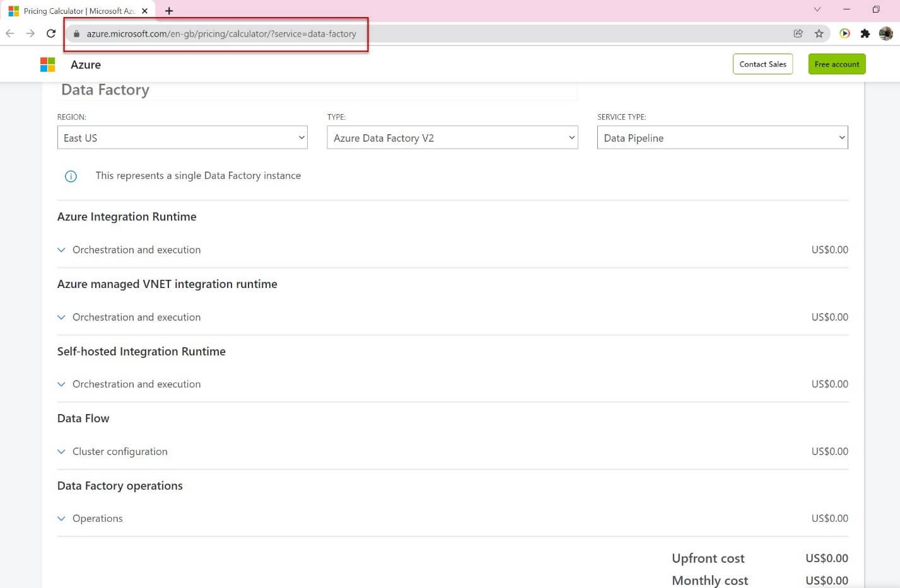The height and width of the screenshot is (588, 900).
Task: Click the green Free account button
Action: coord(836,64)
